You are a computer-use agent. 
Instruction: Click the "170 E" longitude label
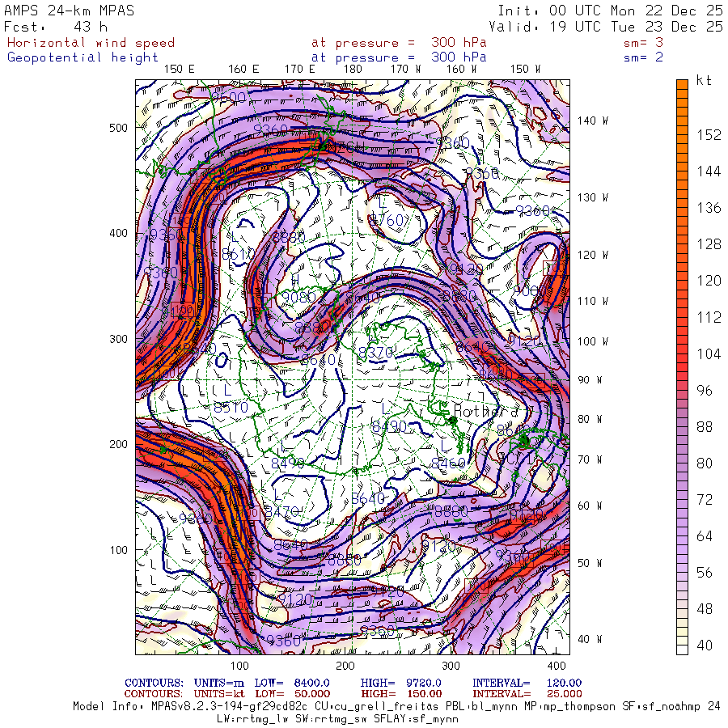click(x=300, y=70)
